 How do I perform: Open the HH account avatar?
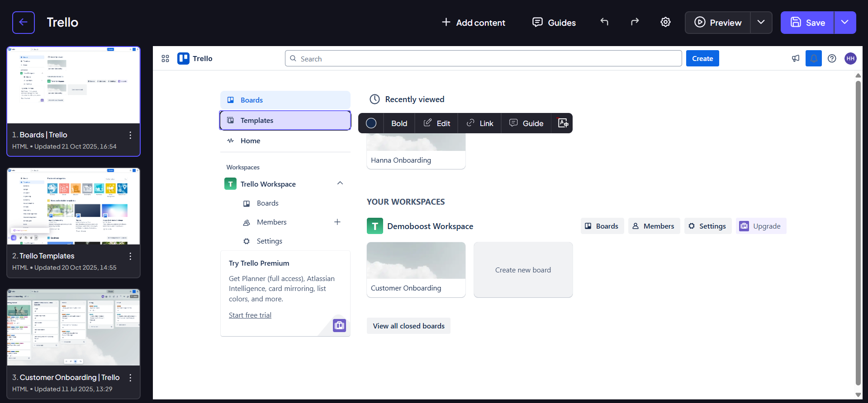coord(850,58)
